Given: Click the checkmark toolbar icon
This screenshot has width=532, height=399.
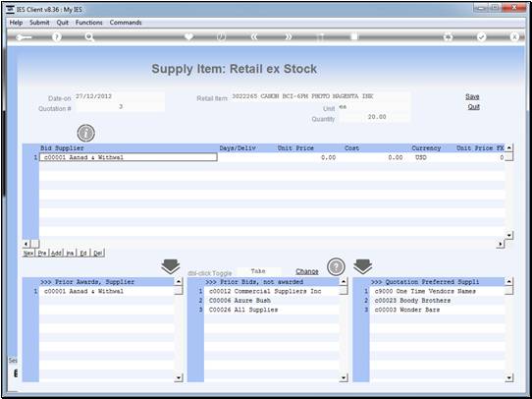Looking at the screenshot, I should pos(481,37).
